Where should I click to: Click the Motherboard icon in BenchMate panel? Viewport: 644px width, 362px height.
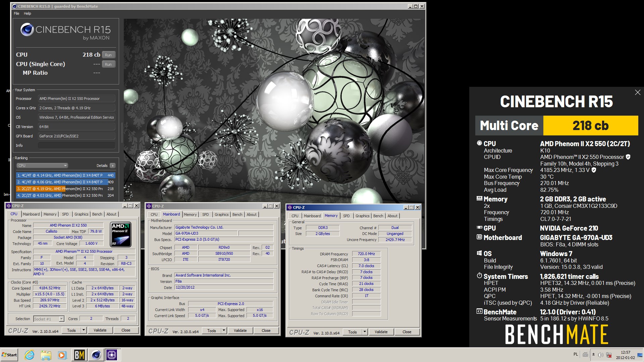tap(479, 237)
